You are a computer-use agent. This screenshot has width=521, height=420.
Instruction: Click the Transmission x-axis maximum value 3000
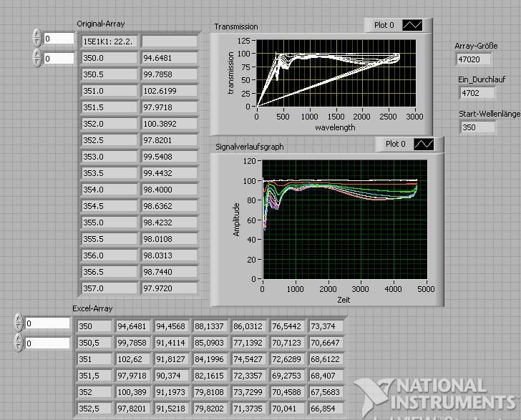pos(414,117)
